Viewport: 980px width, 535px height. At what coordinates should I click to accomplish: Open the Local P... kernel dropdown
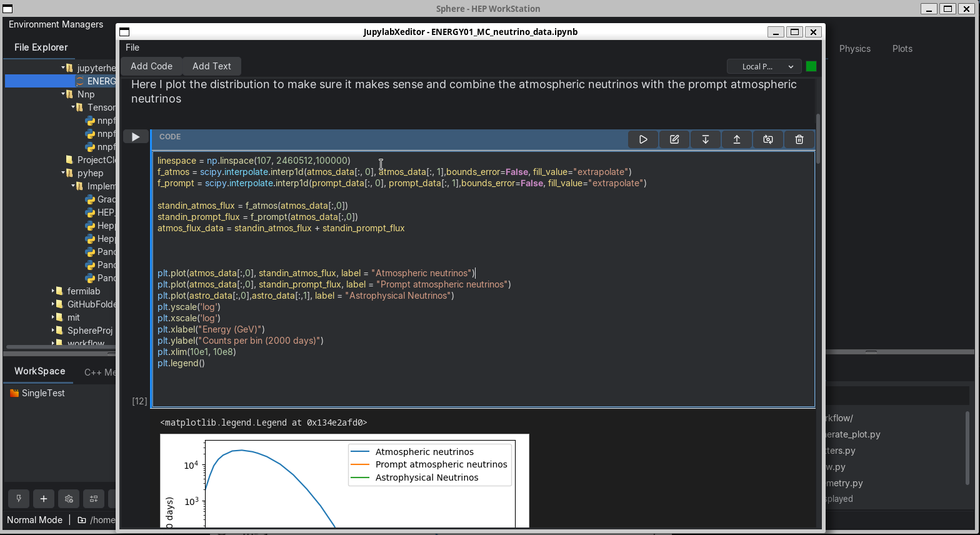point(764,66)
